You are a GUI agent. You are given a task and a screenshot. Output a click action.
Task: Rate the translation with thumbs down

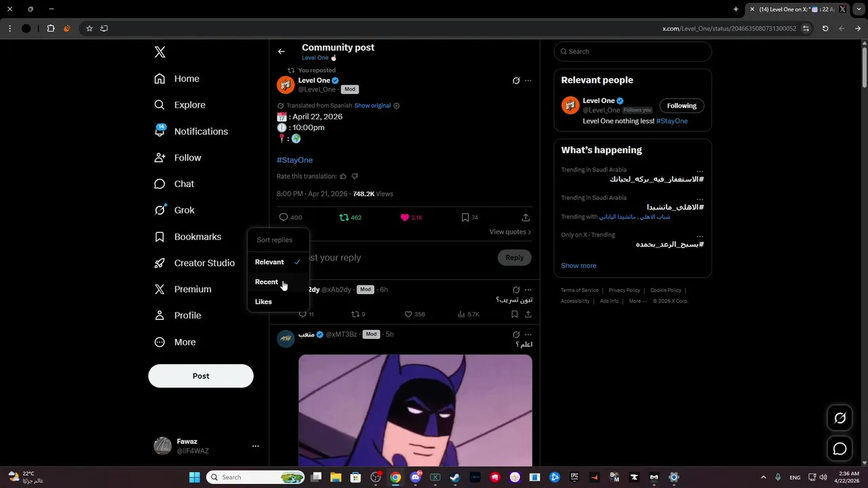pos(355,176)
